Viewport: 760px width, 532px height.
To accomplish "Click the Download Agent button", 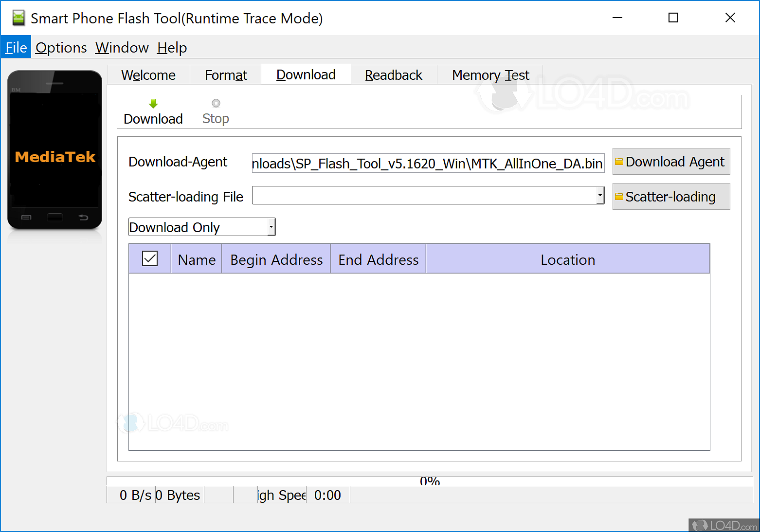I will coord(671,162).
